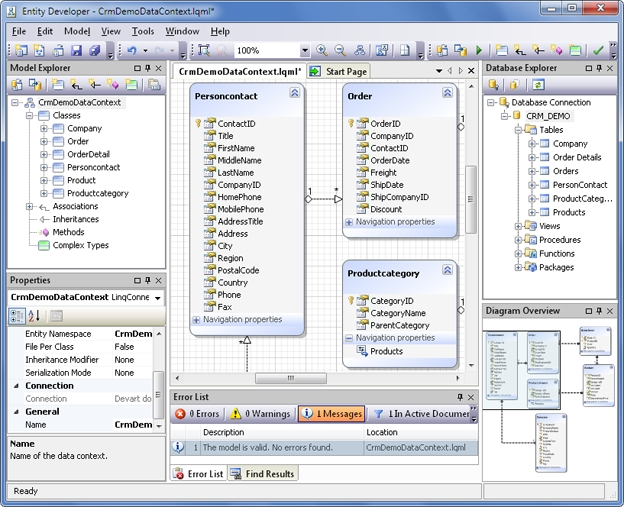Click Zoom Out magnifier icon
The image size is (624, 507).
click(x=340, y=51)
